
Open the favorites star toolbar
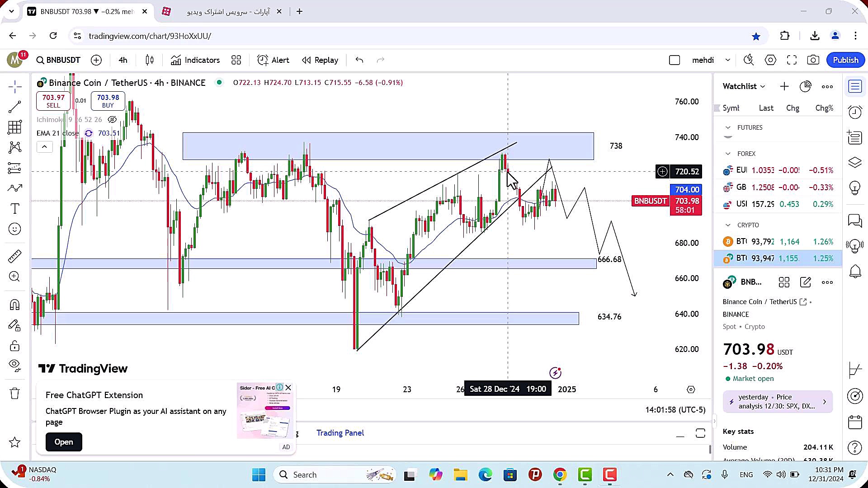coord(14,442)
